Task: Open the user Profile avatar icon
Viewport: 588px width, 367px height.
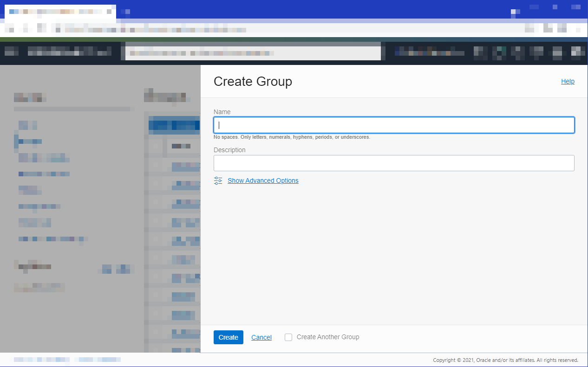Action: [578, 52]
